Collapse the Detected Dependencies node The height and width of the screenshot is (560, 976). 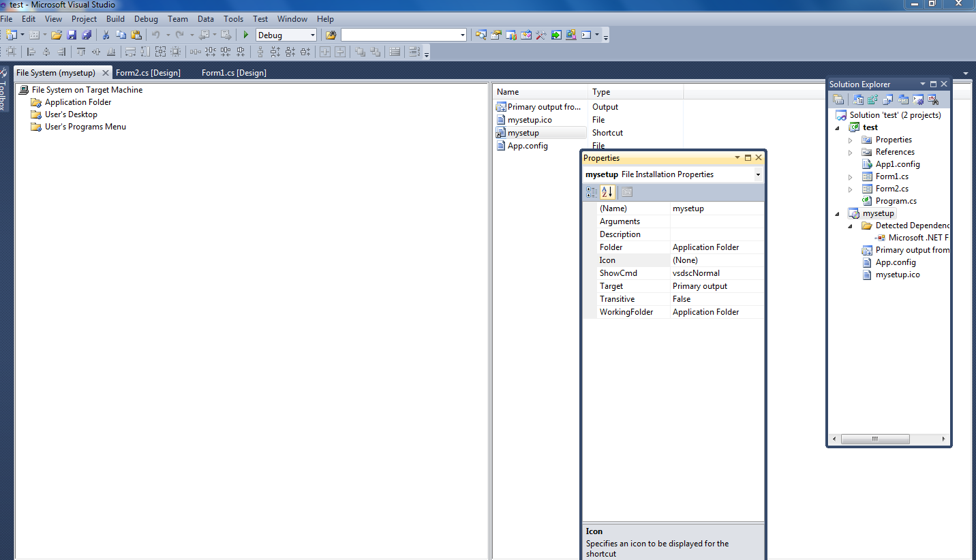850,225
